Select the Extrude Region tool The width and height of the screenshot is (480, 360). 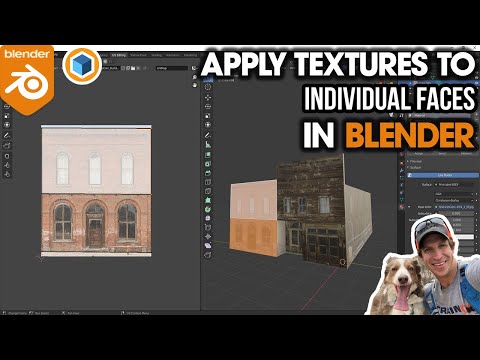pos(208,155)
